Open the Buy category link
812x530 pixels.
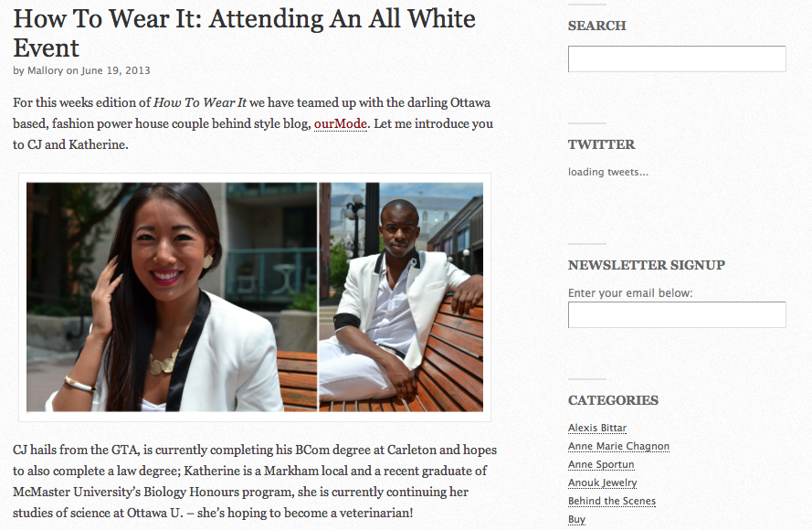[576, 519]
